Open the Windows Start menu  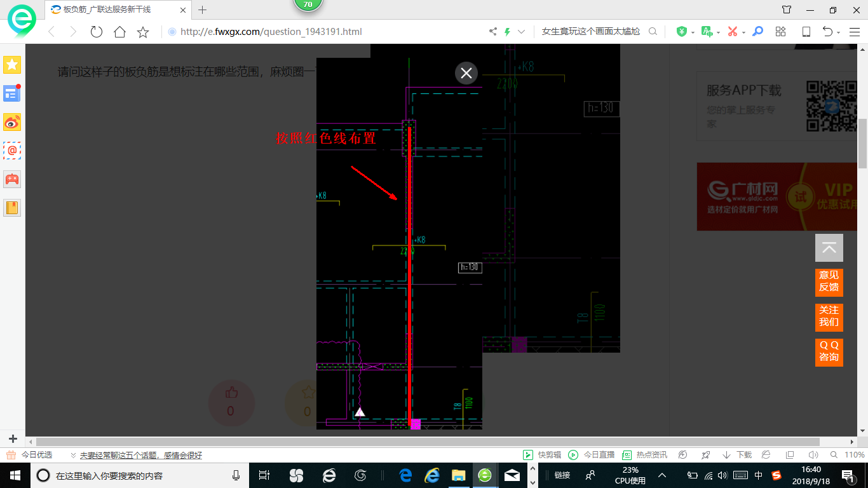(15, 475)
